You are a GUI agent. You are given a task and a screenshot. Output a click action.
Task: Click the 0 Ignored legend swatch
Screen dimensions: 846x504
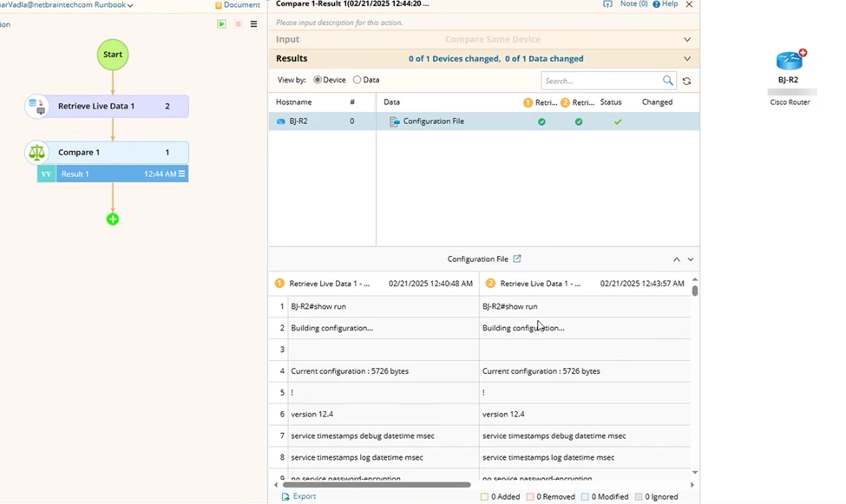pos(639,497)
